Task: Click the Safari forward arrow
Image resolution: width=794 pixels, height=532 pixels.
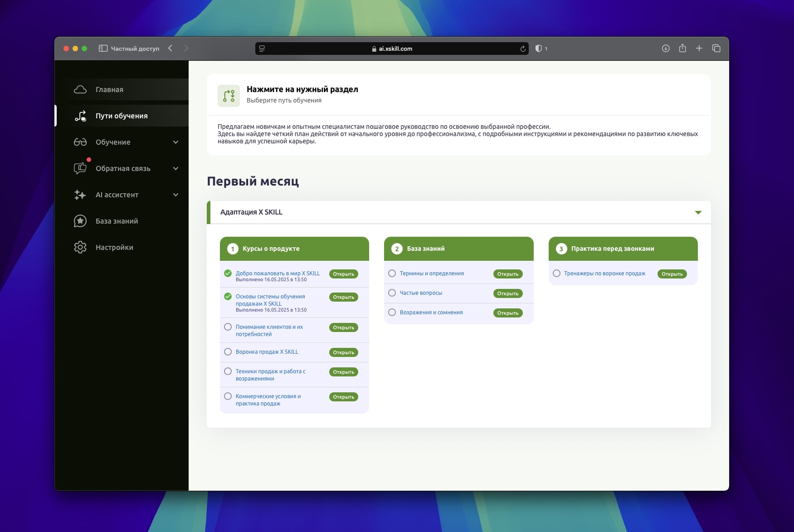Action: [x=186, y=48]
